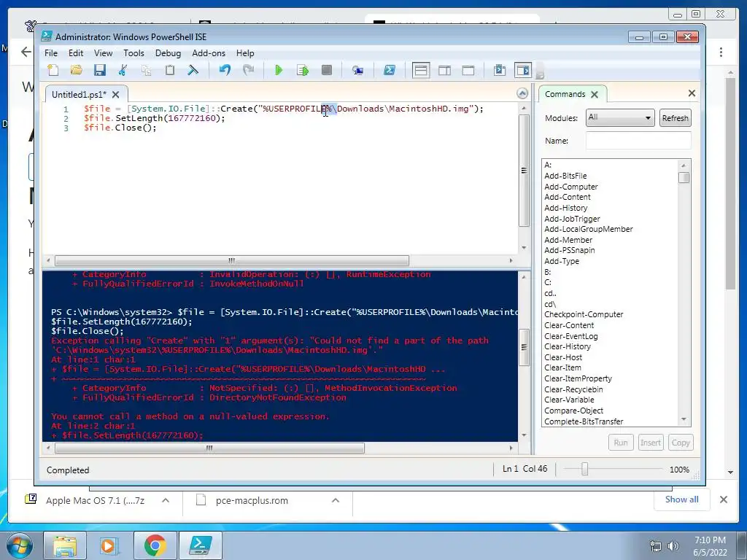Click the volume icon in system tray

coord(673,546)
